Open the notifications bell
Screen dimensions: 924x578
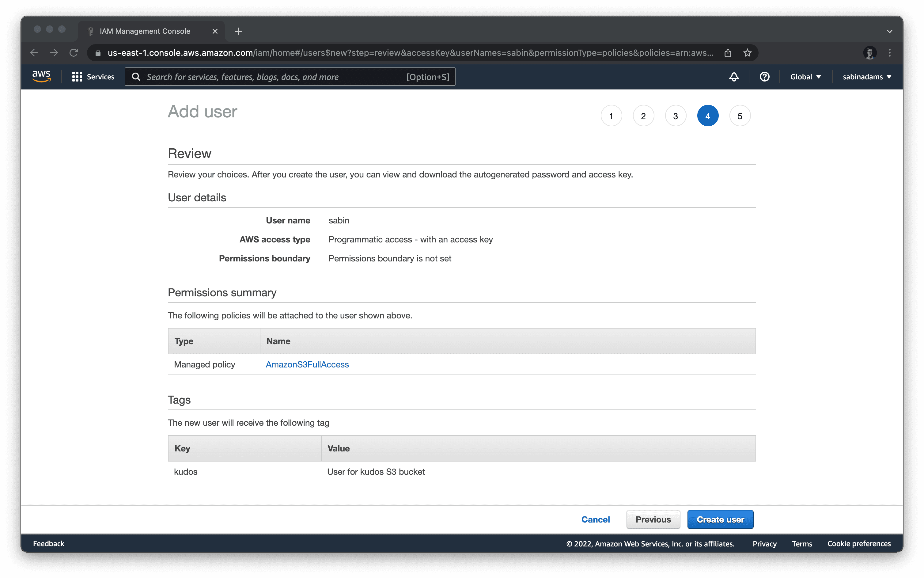[x=734, y=77]
